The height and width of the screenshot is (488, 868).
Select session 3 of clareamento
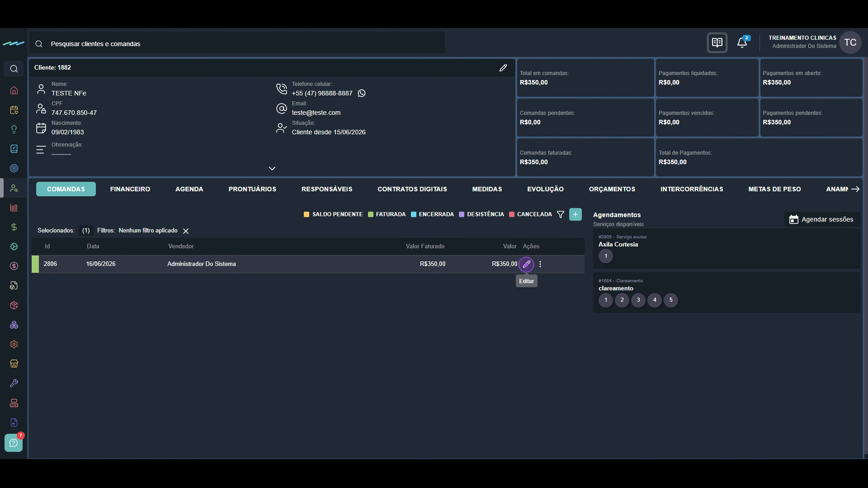point(638,300)
